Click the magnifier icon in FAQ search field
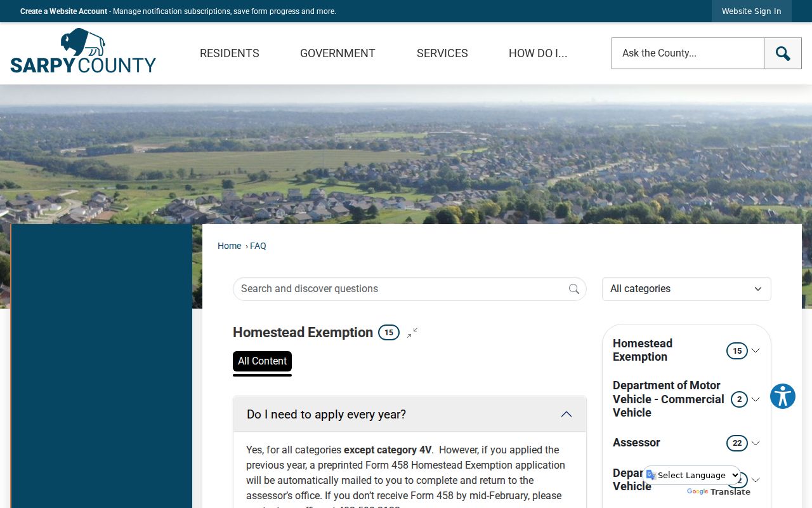Screen dimensions: 812x508 (x=574, y=289)
